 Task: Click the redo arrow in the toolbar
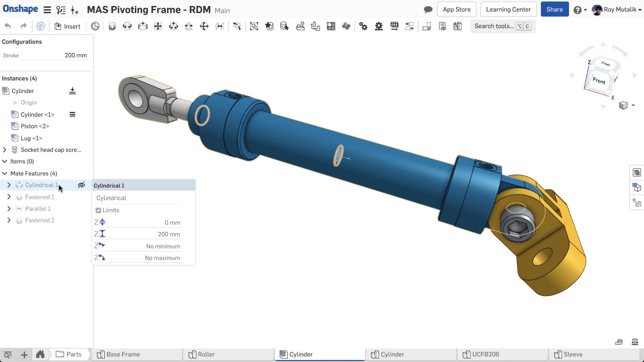pyautogui.click(x=23, y=26)
